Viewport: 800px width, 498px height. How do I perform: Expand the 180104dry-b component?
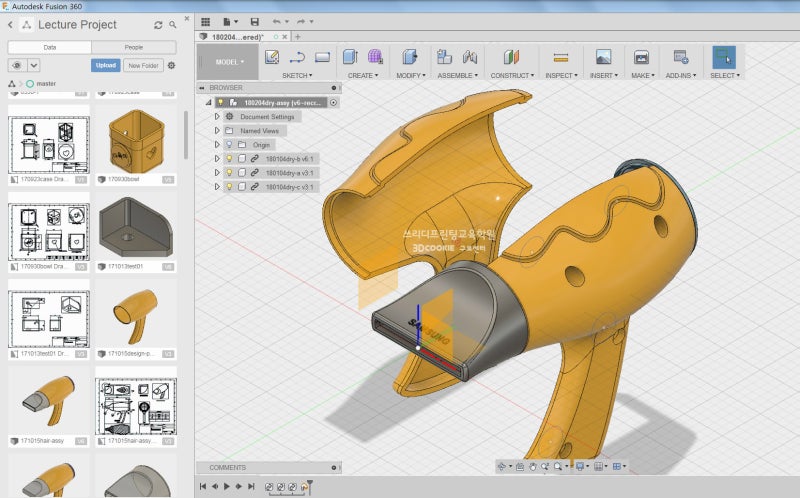tap(217, 159)
